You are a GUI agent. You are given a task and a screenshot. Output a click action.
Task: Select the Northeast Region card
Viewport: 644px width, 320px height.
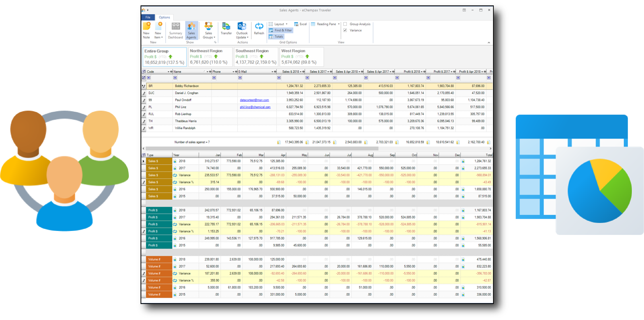pos(210,57)
